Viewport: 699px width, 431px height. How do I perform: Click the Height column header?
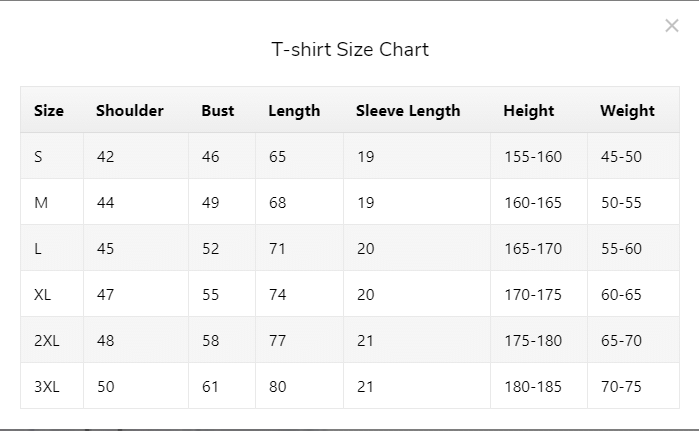(529, 111)
